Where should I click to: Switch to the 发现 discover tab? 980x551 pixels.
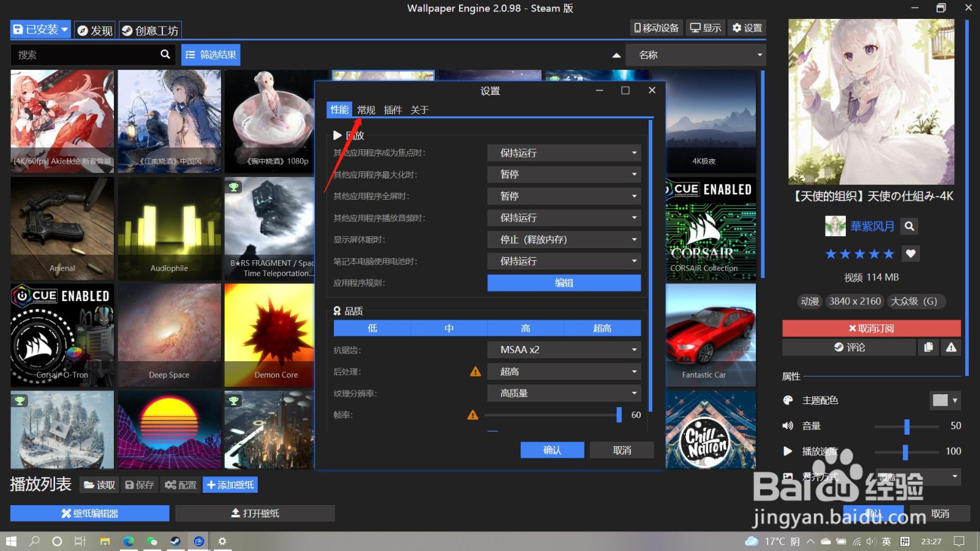pyautogui.click(x=95, y=30)
